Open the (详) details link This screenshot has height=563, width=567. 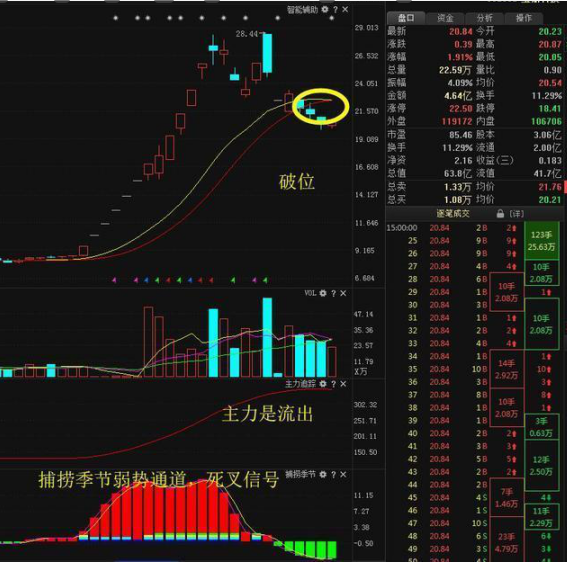(x=516, y=214)
